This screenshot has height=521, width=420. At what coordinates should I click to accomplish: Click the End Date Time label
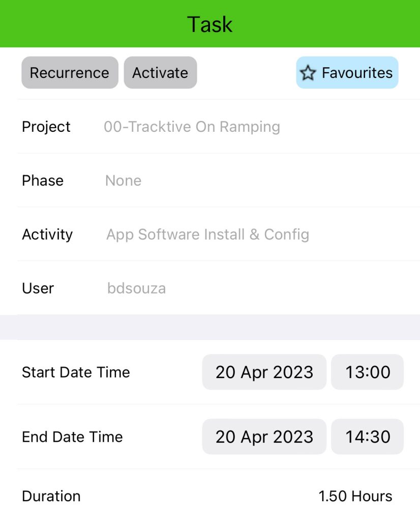(72, 437)
